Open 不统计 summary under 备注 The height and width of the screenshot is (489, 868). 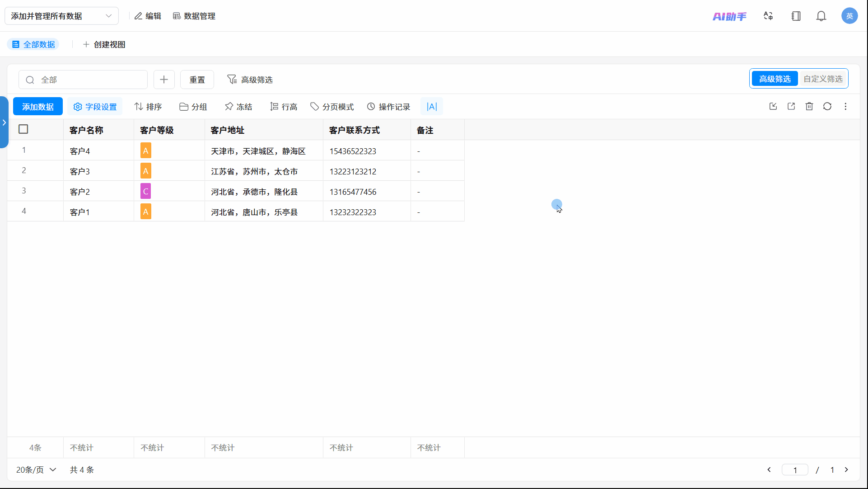click(438, 447)
